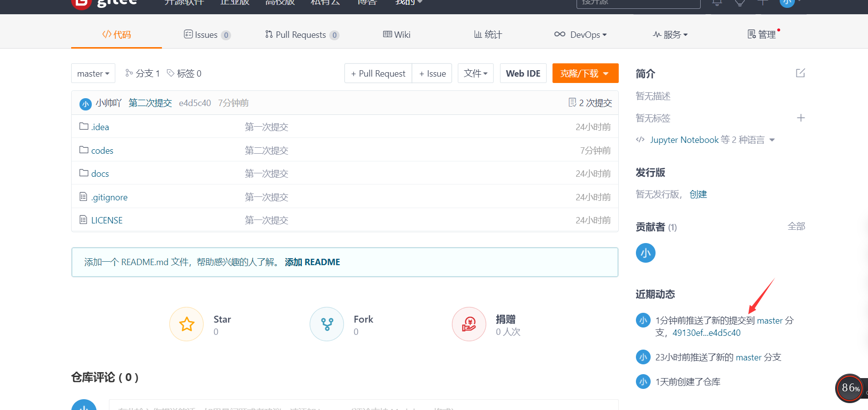Screen dimensions: 868x410
Task: Click the contributor avatar under 贡献者
Action: pyautogui.click(x=646, y=253)
